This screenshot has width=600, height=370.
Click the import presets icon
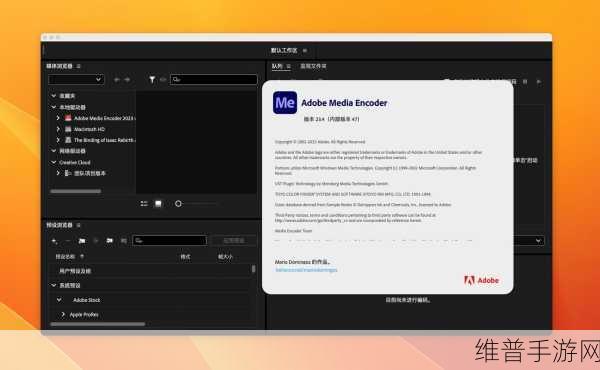tap(110, 241)
